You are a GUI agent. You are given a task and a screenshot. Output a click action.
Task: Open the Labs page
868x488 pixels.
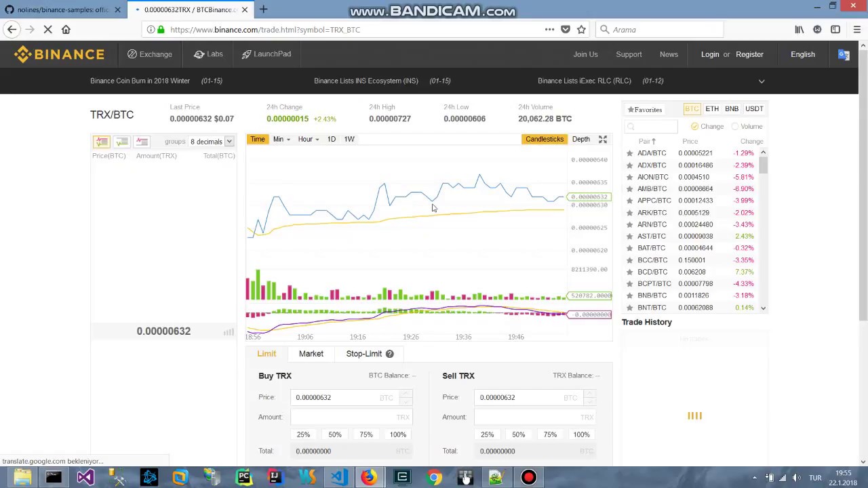[x=208, y=54]
